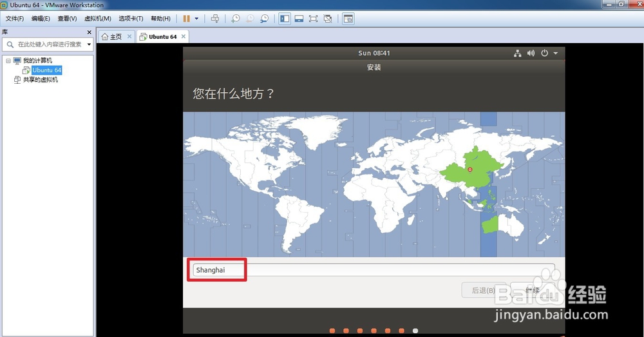The width and height of the screenshot is (644, 337).
Task: Enter full screen mode icon
Action: 314,19
